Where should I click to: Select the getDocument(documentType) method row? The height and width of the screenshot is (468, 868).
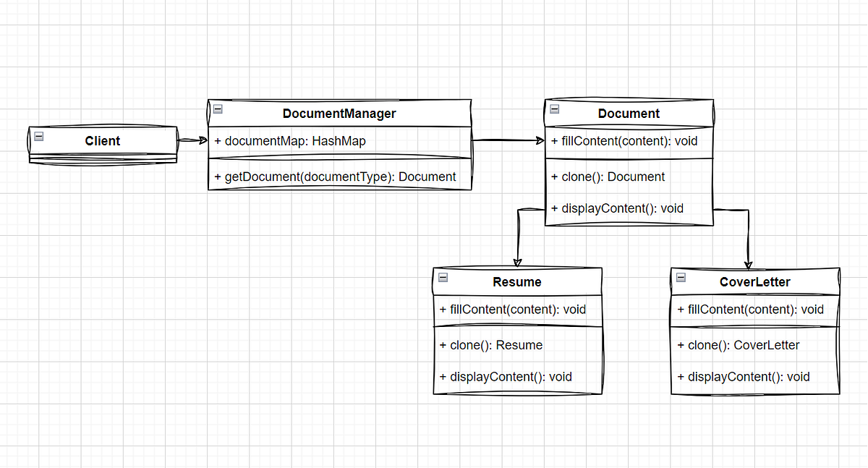pyautogui.click(x=333, y=176)
